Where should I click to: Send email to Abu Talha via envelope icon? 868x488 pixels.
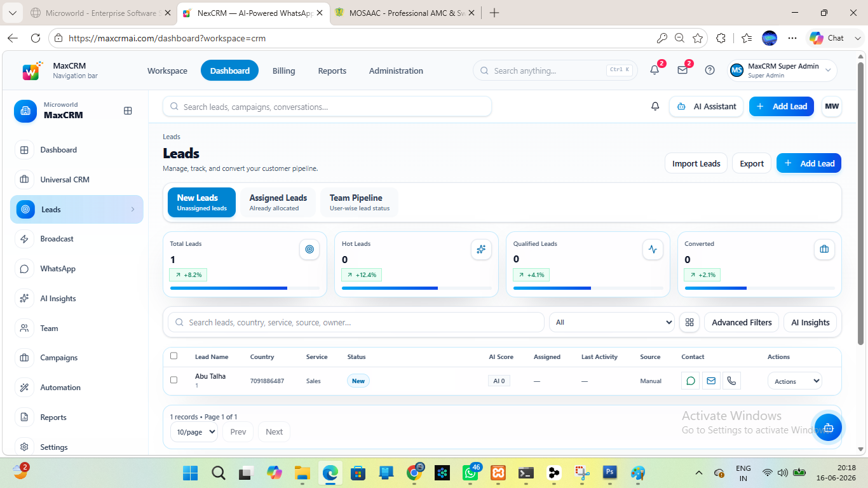click(x=711, y=381)
